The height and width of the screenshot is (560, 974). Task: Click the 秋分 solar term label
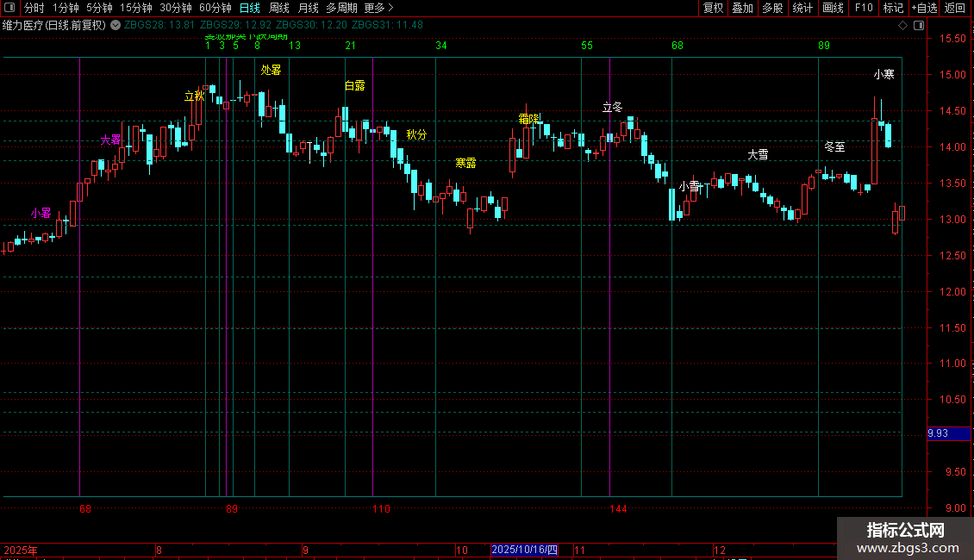click(416, 134)
